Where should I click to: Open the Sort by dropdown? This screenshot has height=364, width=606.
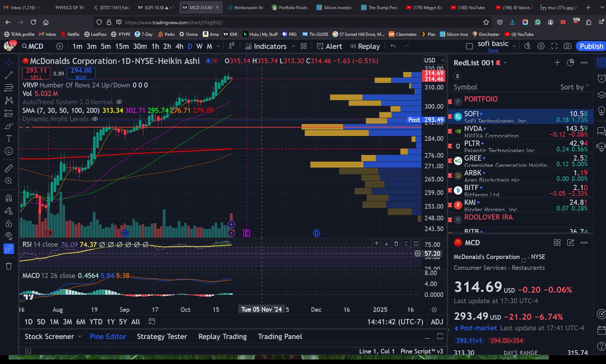tap(574, 87)
